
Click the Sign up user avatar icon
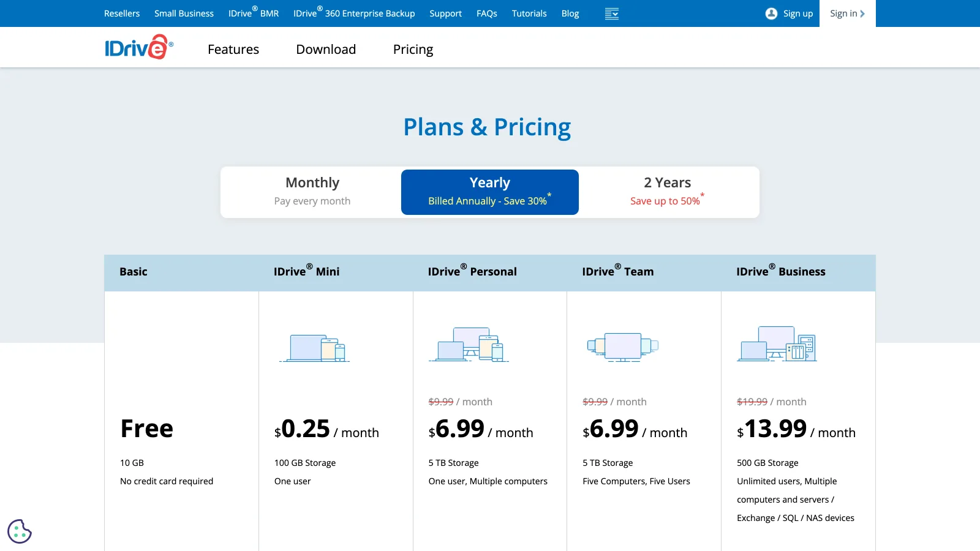[771, 13]
